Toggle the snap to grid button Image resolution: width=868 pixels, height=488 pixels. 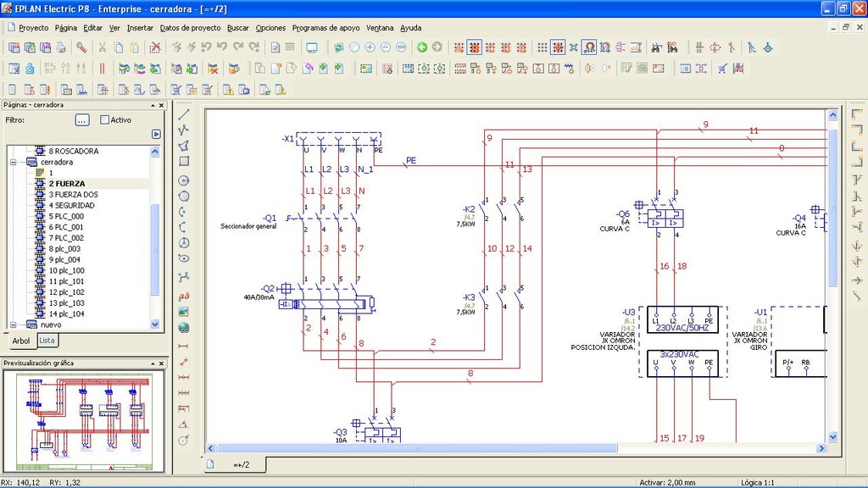pos(558,47)
